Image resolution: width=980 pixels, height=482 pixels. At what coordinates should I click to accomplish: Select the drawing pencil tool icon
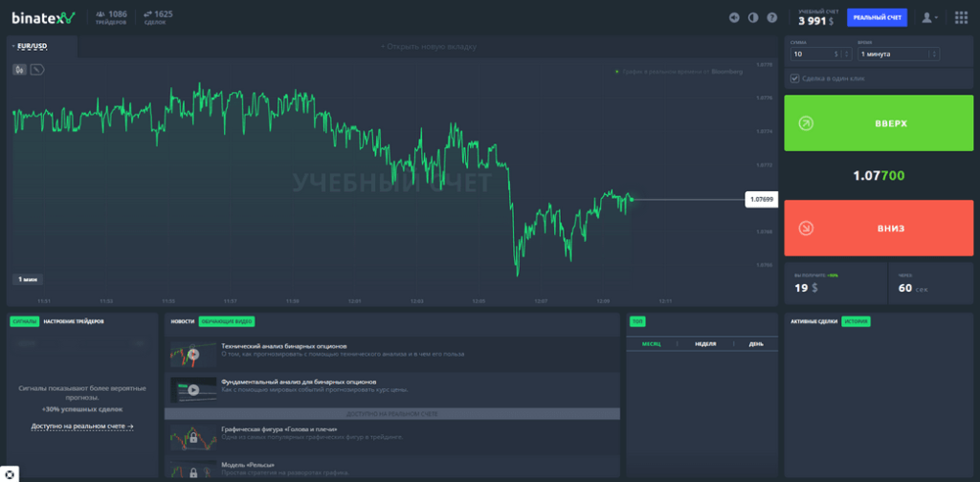pyautogui.click(x=37, y=69)
